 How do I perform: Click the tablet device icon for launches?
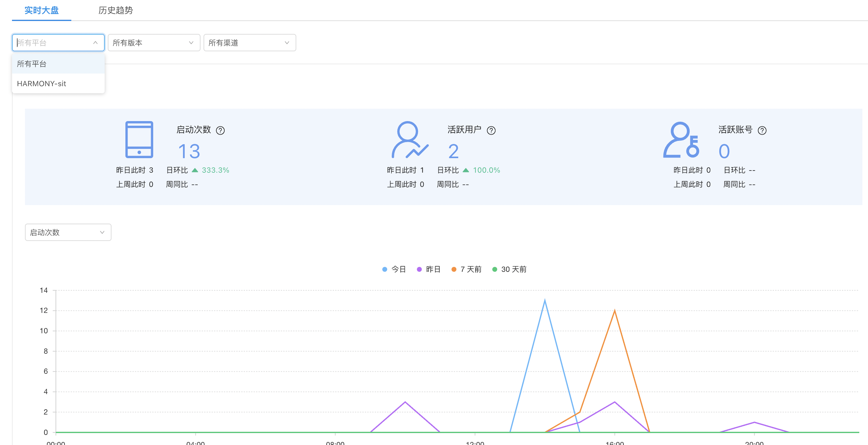pos(139,140)
